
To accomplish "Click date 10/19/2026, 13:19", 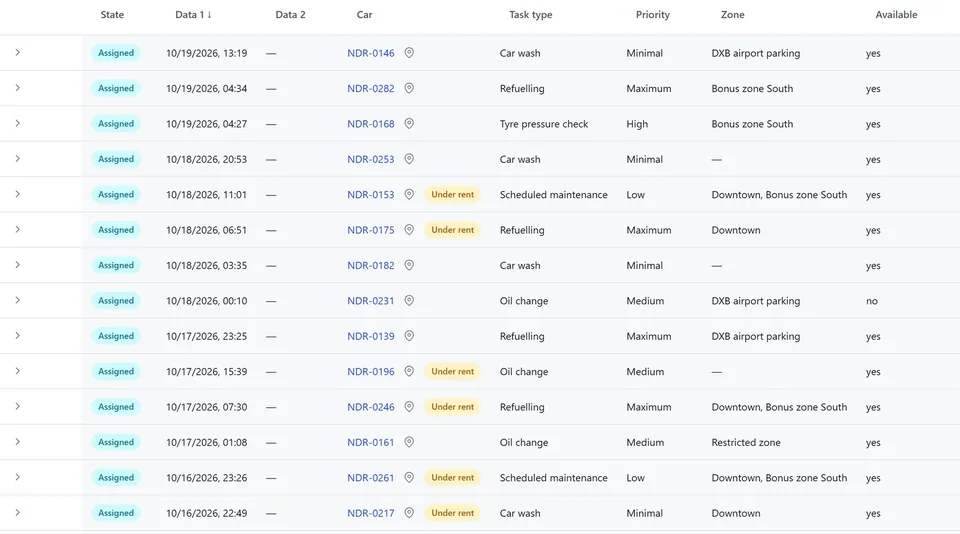I will 206,53.
